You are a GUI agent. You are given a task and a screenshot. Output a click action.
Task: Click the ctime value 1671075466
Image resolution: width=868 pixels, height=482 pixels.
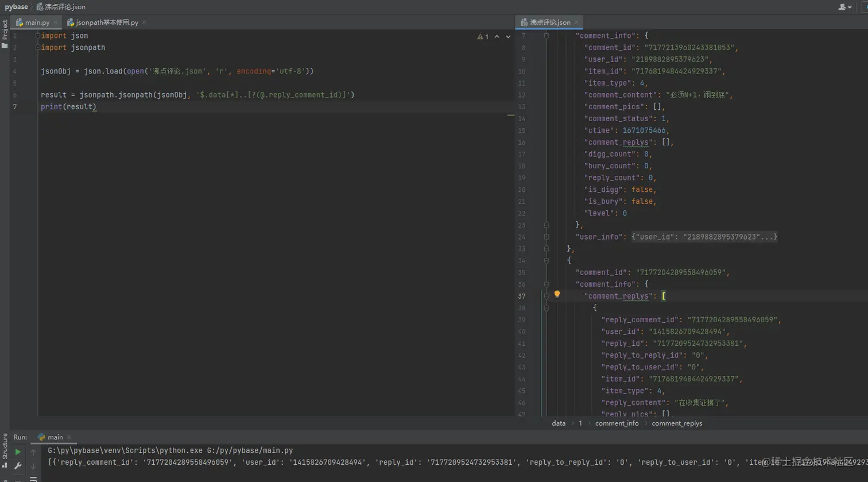tap(644, 130)
